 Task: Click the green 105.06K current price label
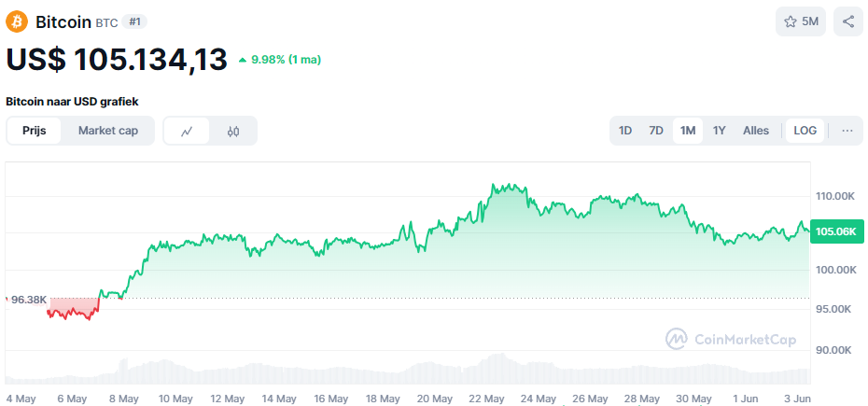[x=836, y=231]
